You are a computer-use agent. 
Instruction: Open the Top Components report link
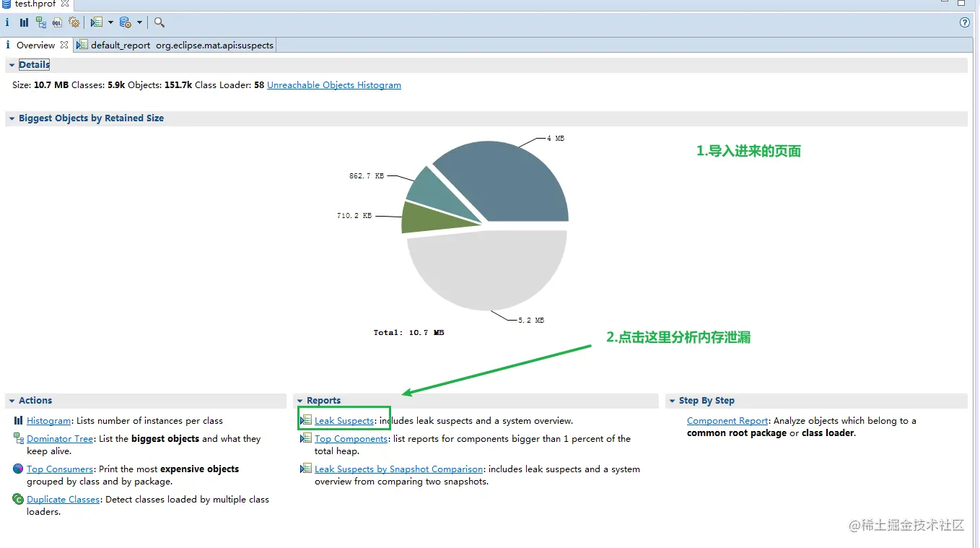(x=351, y=439)
